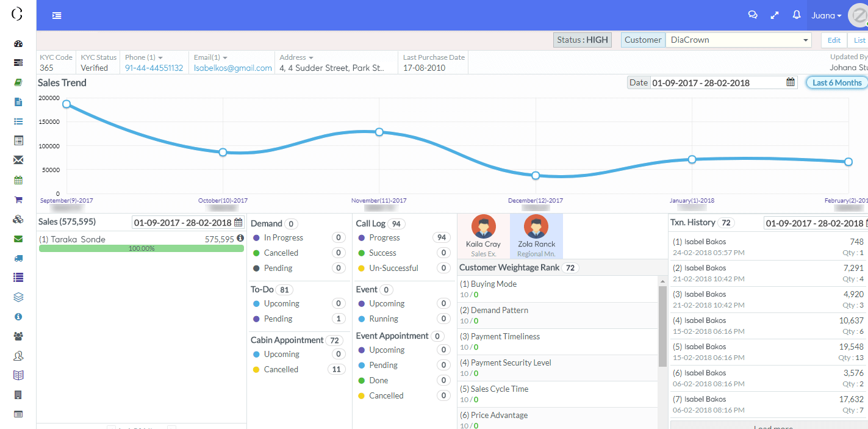Open the Juana user menu
The height and width of the screenshot is (429, 868).
coord(827,16)
